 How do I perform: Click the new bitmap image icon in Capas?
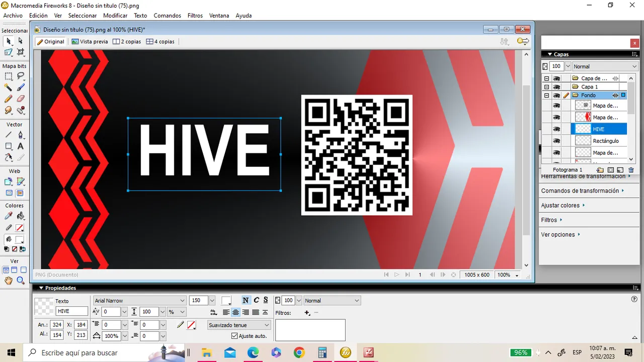620,170
